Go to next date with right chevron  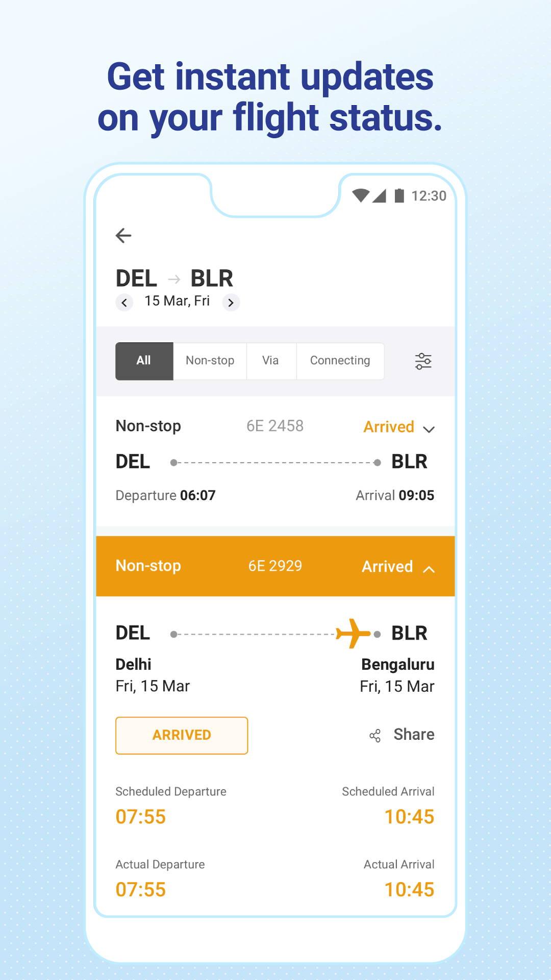pos(231,302)
